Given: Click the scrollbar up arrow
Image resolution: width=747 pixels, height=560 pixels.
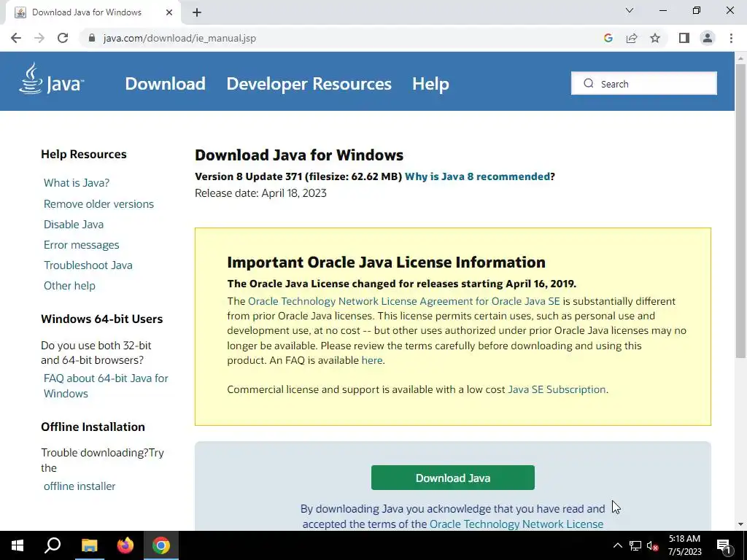Looking at the screenshot, I should click(x=740, y=58).
